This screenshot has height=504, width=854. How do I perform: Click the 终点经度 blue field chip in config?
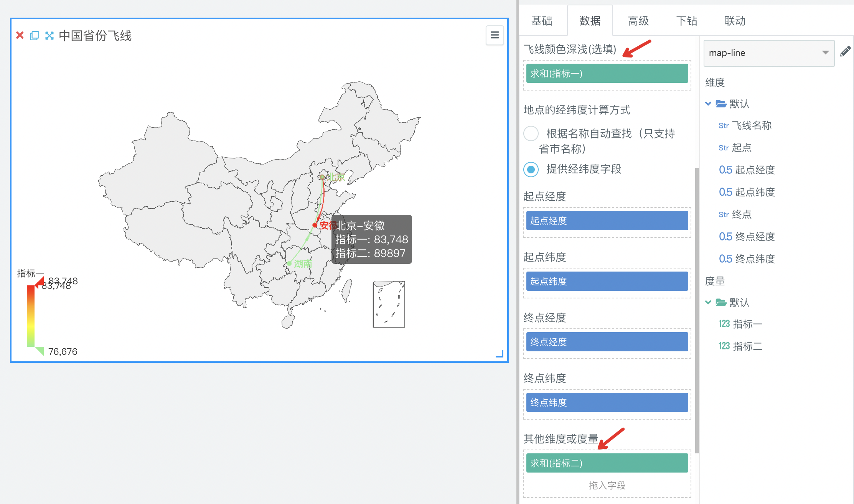tap(607, 342)
